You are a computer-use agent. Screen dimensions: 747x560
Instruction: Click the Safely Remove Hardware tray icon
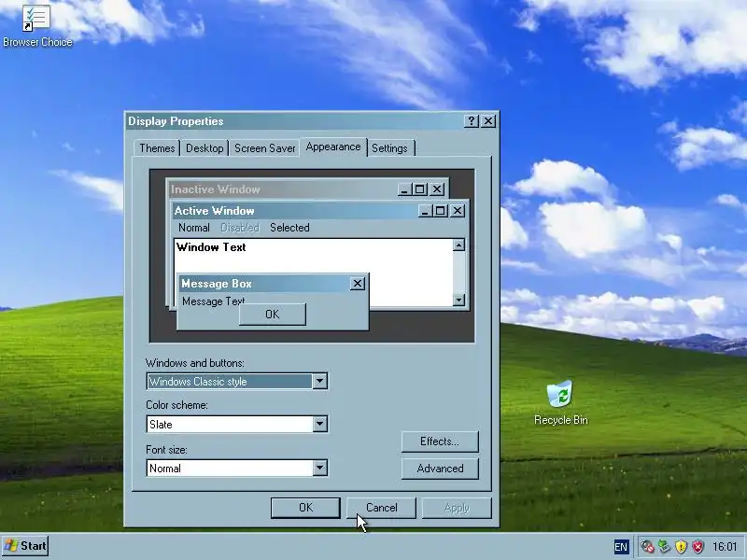pyautogui.click(x=664, y=546)
